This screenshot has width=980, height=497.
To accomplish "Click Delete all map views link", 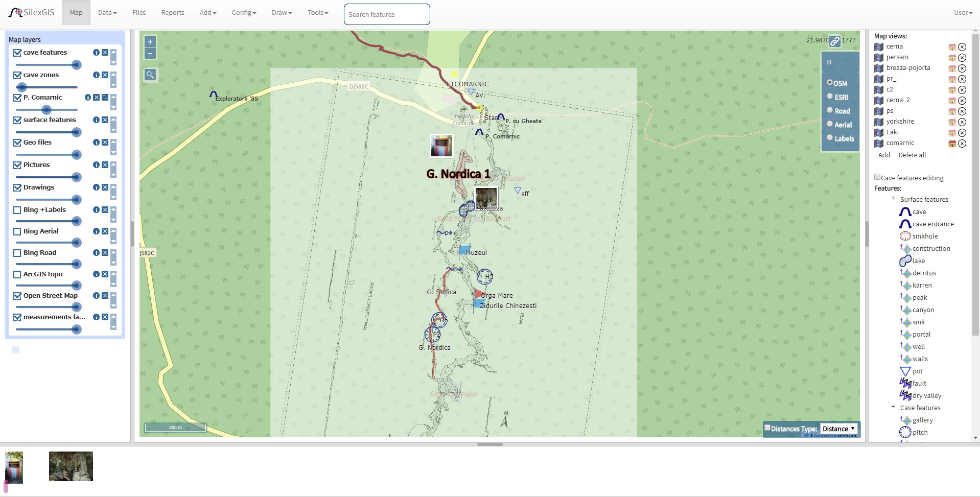I will click(912, 155).
